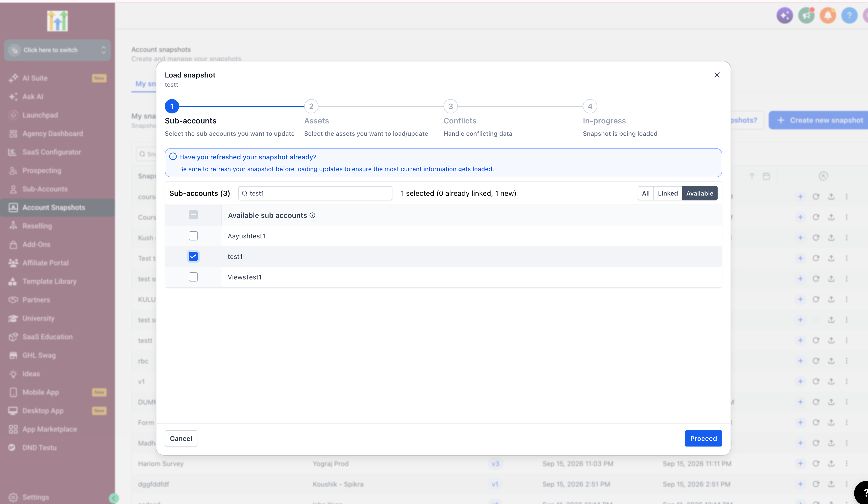The height and width of the screenshot is (504, 868).
Task: Click the SaaS Education sidebar icon
Action: pyautogui.click(x=13, y=337)
